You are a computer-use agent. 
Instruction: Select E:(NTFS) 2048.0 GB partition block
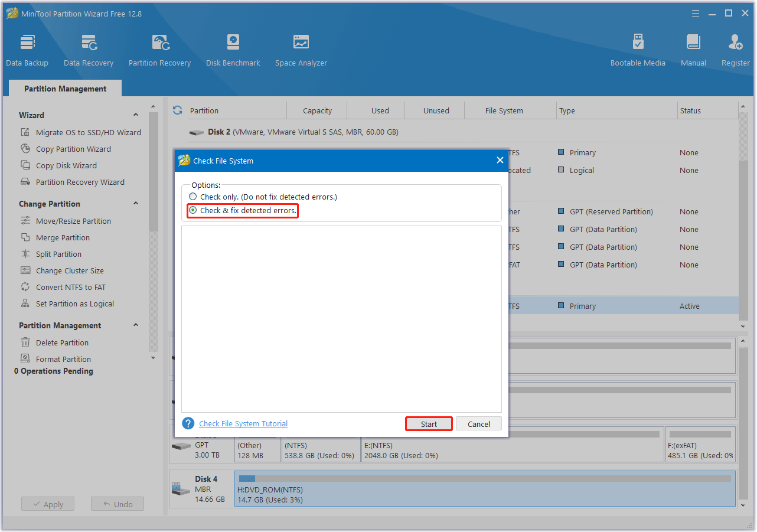click(x=513, y=445)
